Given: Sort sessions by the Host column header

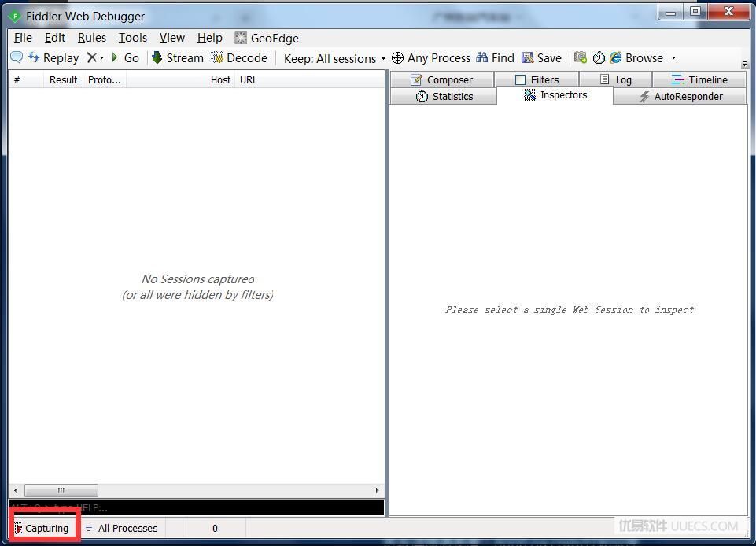Looking at the screenshot, I should coord(181,80).
